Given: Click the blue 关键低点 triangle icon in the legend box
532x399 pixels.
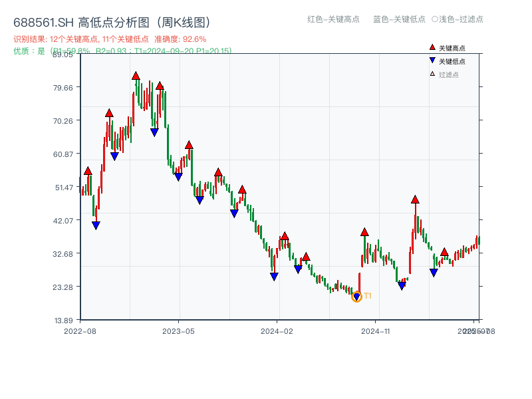Looking at the screenshot, I should click(431, 59).
